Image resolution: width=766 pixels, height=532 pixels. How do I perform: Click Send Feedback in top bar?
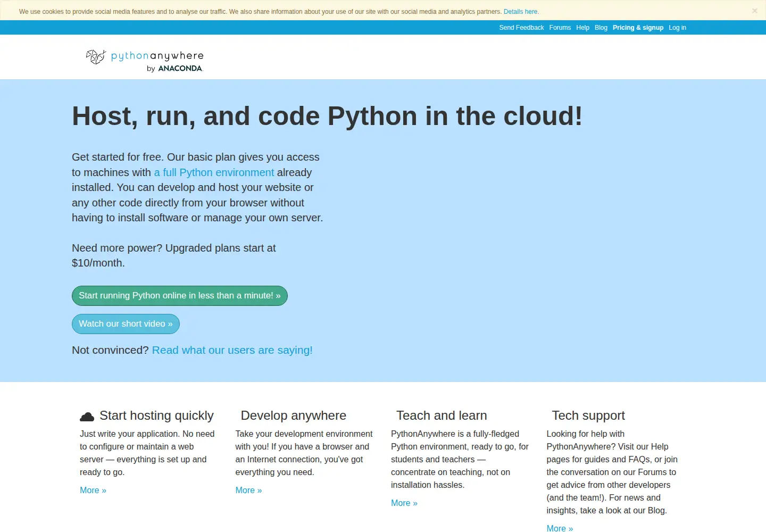(x=521, y=28)
